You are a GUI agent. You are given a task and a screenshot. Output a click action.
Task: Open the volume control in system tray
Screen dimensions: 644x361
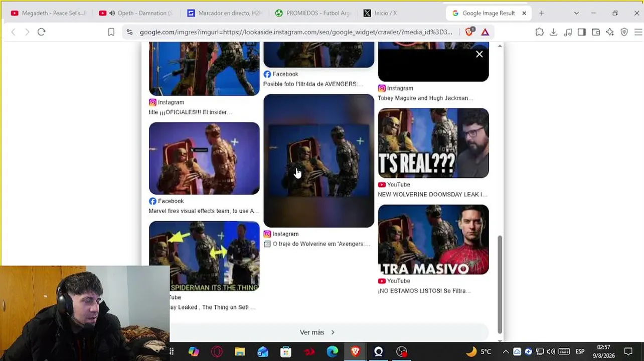coord(551,352)
